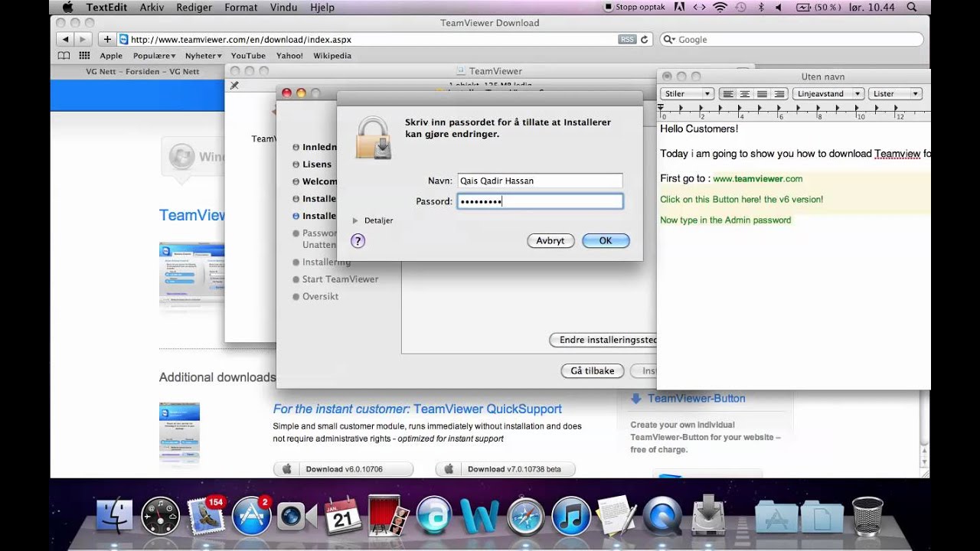
Task: Open the Trash in the Dock
Action: click(867, 516)
